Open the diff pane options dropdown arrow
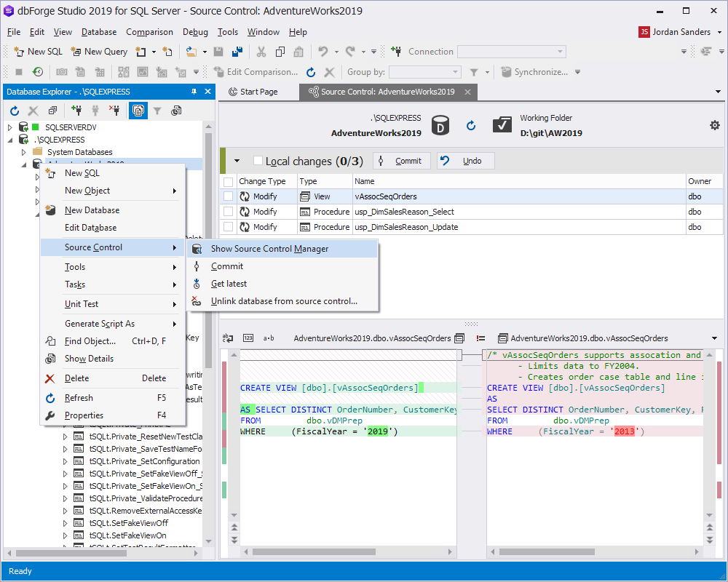The width and height of the screenshot is (728, 582). (x=715, y=338)
